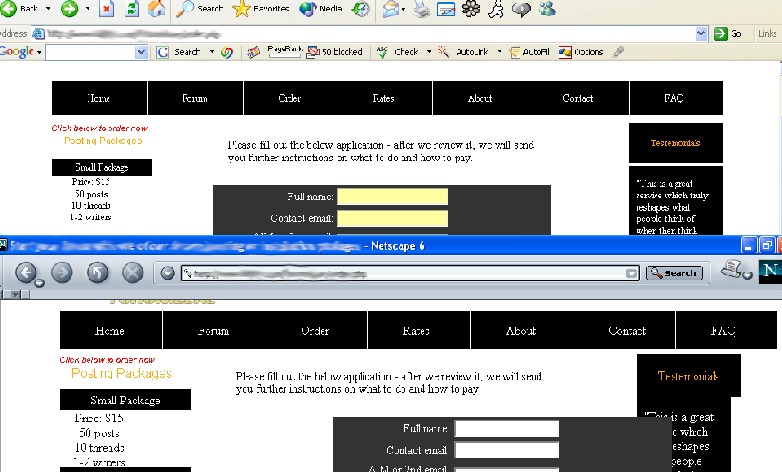Click the Full name field in Internet Explorer
Image resolution: width=782 pixels, height=472 pixels.
click(x=392, y=197)
